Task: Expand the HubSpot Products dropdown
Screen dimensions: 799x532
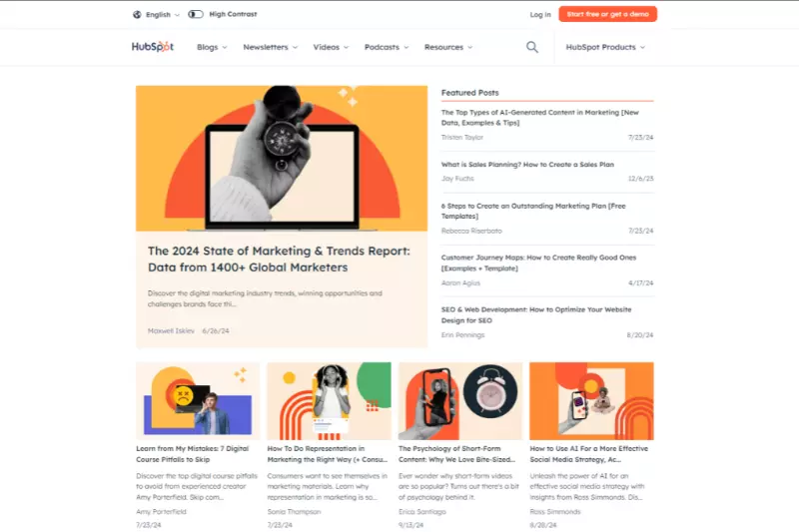Action: coord(605,47)
